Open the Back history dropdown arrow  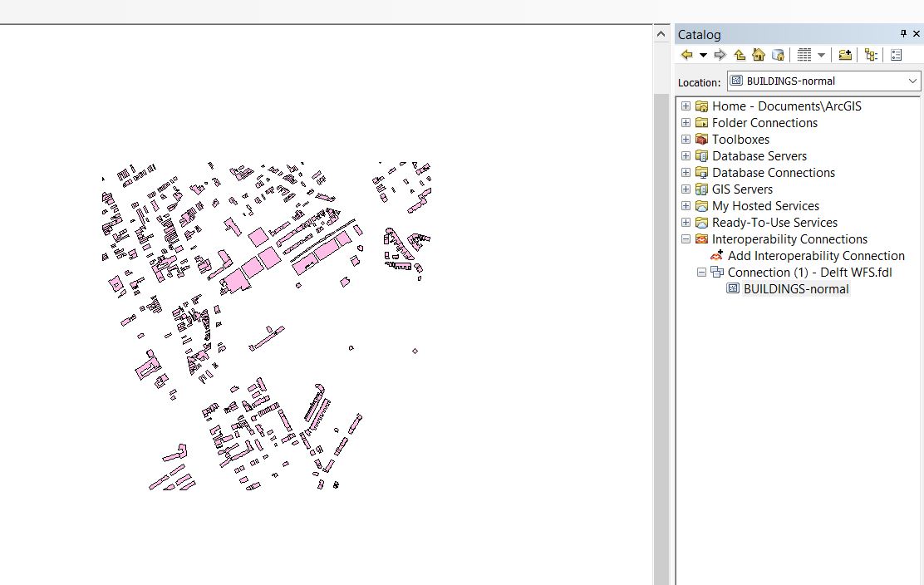(703, 55)
